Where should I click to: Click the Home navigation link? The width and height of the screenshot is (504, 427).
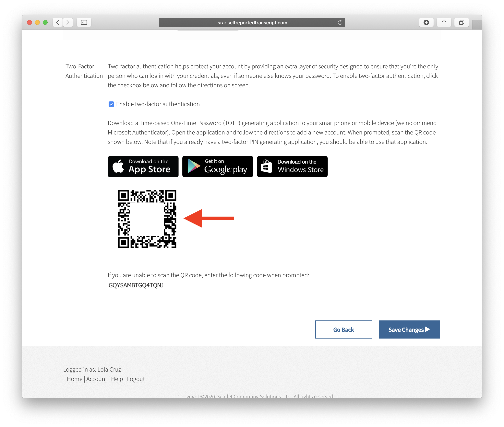point(74,378)
